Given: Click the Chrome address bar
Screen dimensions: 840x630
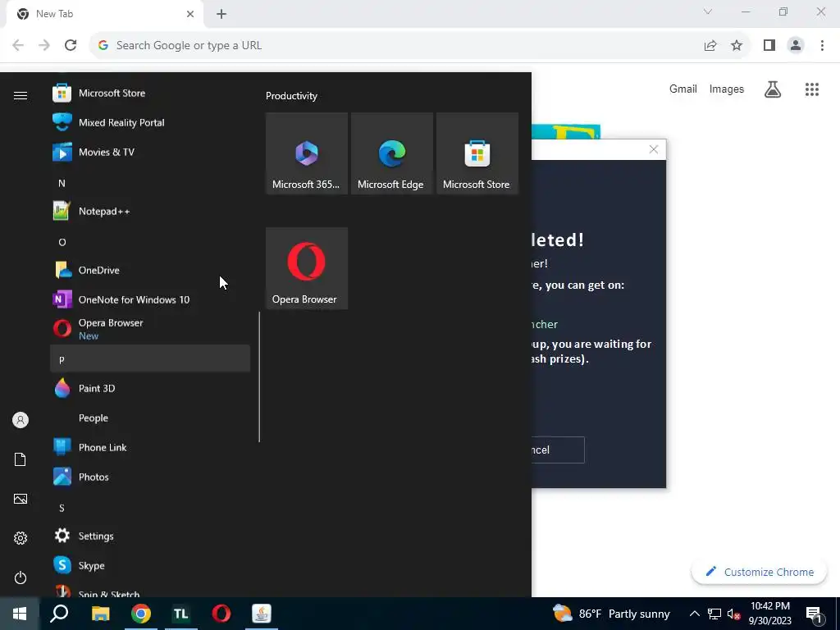Looking at the screenshot, I should click(x=396, y=46).
